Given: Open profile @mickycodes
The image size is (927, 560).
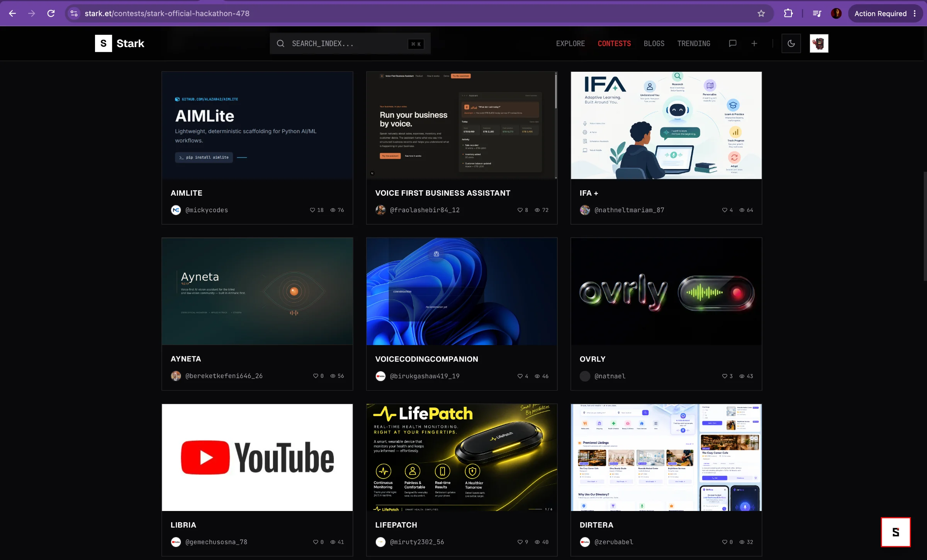Looking at the screenshot, I should coord(207,210).
